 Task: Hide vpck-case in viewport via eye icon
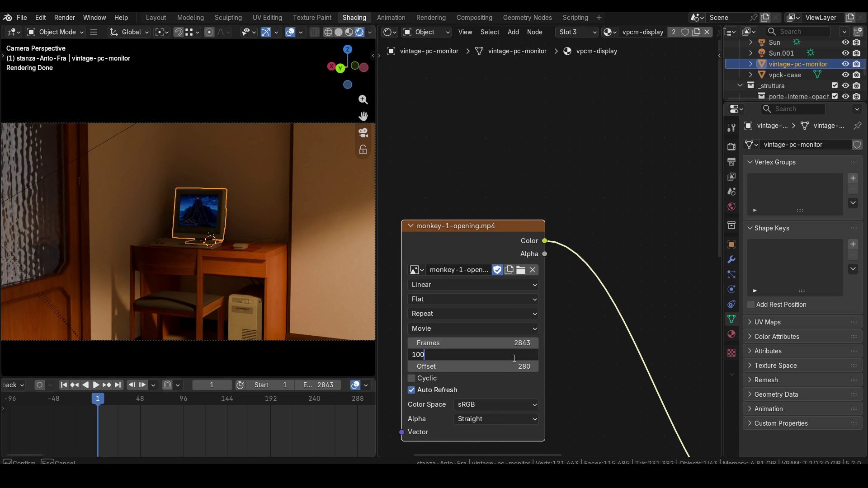tap(845, 75)
